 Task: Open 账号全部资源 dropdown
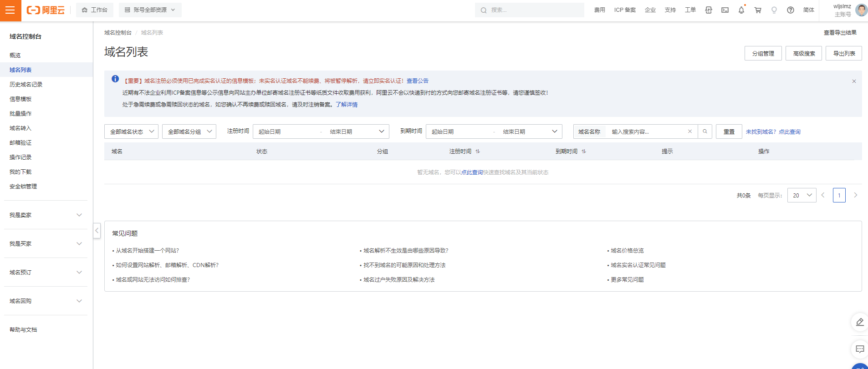point(150,10)
